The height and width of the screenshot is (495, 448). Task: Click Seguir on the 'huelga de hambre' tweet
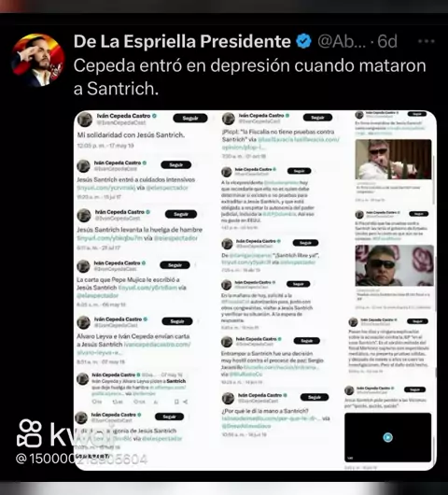[181, 214]
